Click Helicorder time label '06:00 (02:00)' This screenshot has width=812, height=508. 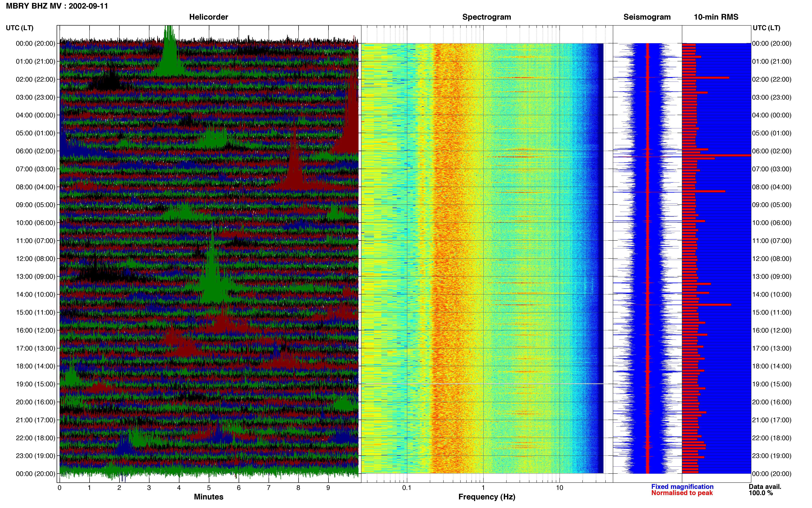[x=36, y=151]
